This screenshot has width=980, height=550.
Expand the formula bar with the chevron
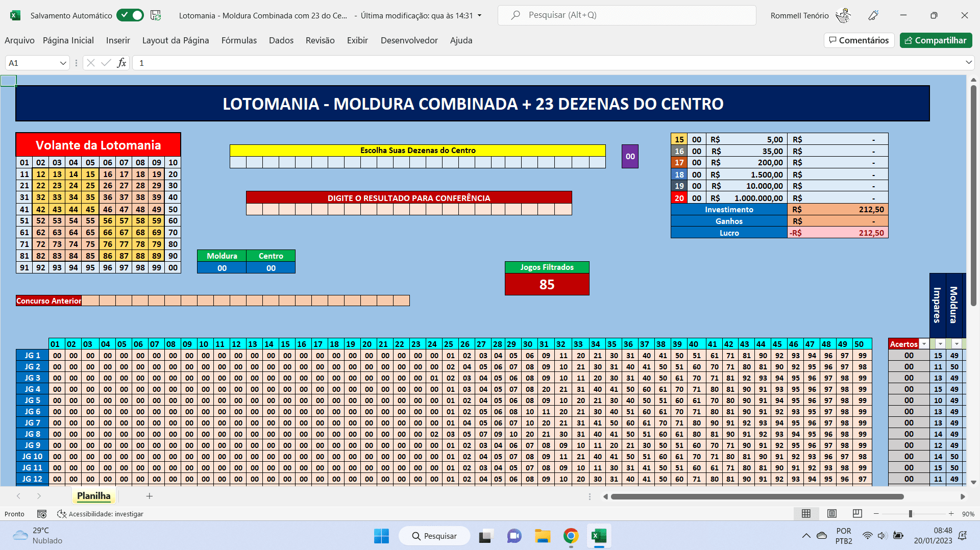tap(969, 62)
